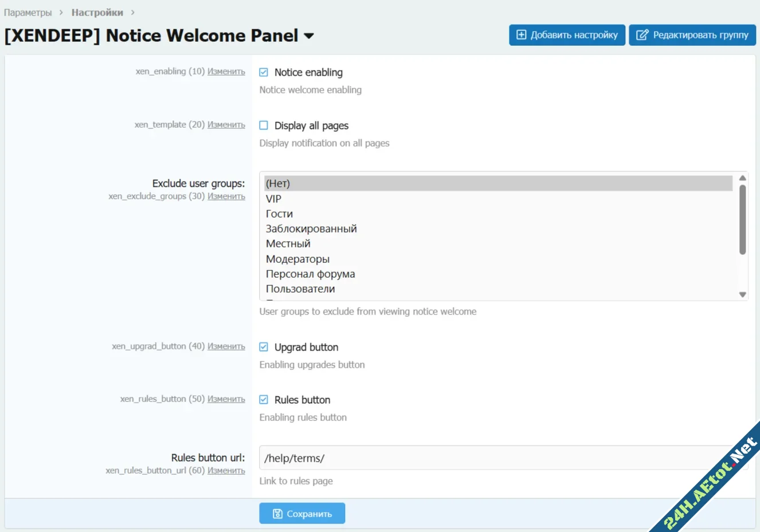
Task: Disable the Notice enabling checkbox
Action: point(264,72)
